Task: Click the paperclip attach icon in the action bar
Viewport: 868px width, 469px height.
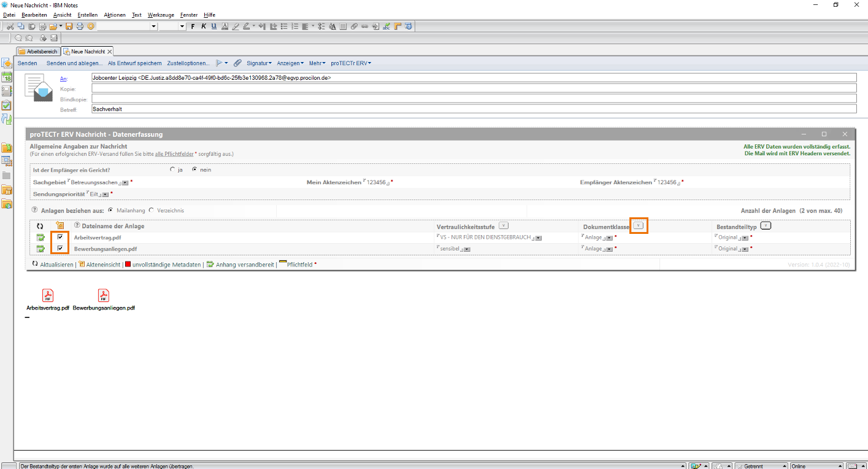Action: pyautogui.click(x=237, y=63)
